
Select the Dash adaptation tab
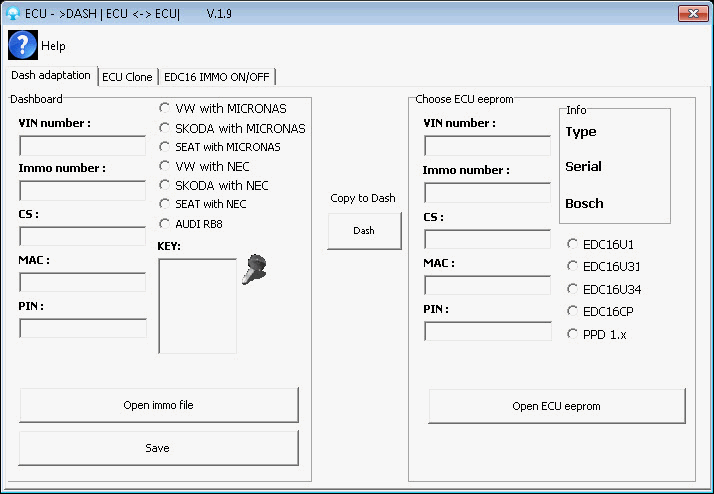coord(51,75)
